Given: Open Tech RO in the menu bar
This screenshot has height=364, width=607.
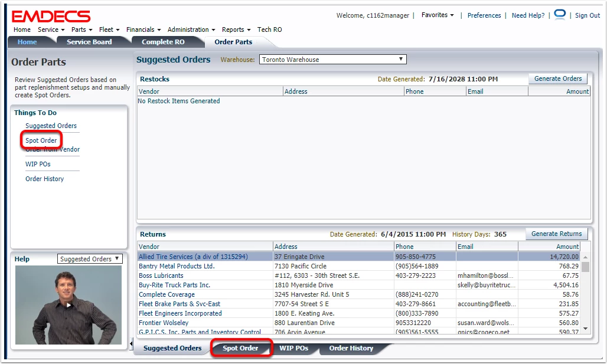Looking at the screenshot, I should pos(269,29).
